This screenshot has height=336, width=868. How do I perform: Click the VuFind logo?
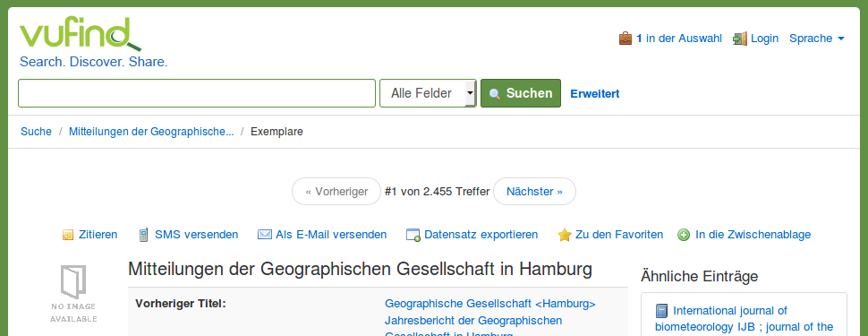coord(80,34)
